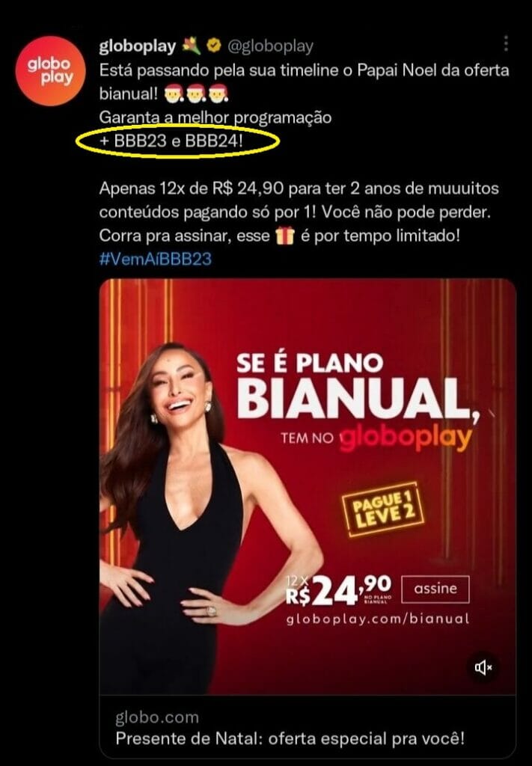Click the gold verified badge
This screenshot has height=766, width=532.
pyautogui.click(x=213, y=46)
